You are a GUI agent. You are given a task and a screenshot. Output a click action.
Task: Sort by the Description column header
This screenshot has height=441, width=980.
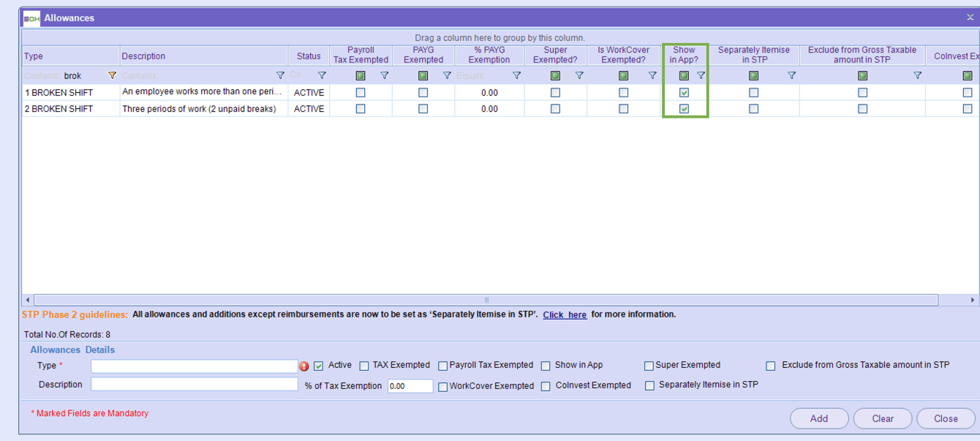tap(203, 56)
